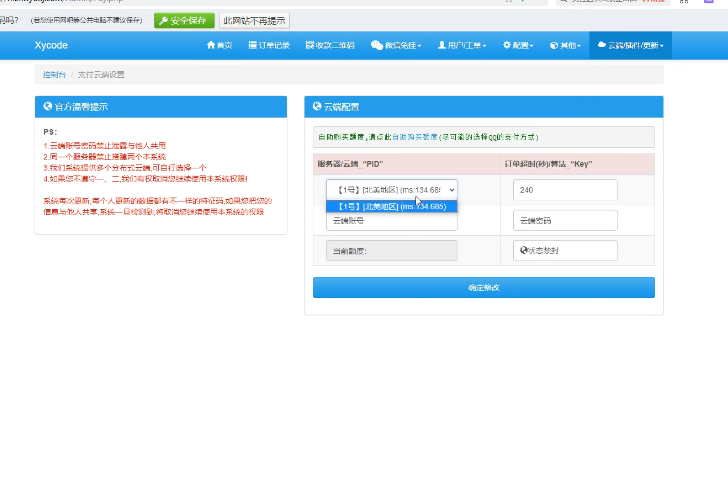Screen dimensions: 728x484
Task: Click the globe icon in 官方温馨提示 header
Action: [47, 106]
